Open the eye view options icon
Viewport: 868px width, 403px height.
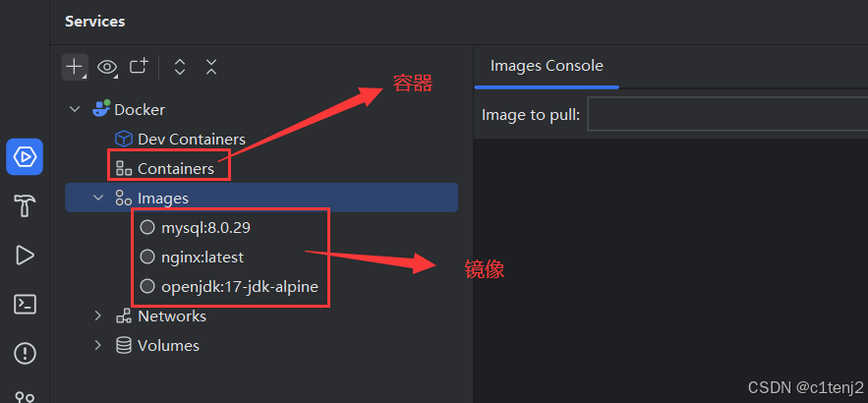(x=107, y=68)
